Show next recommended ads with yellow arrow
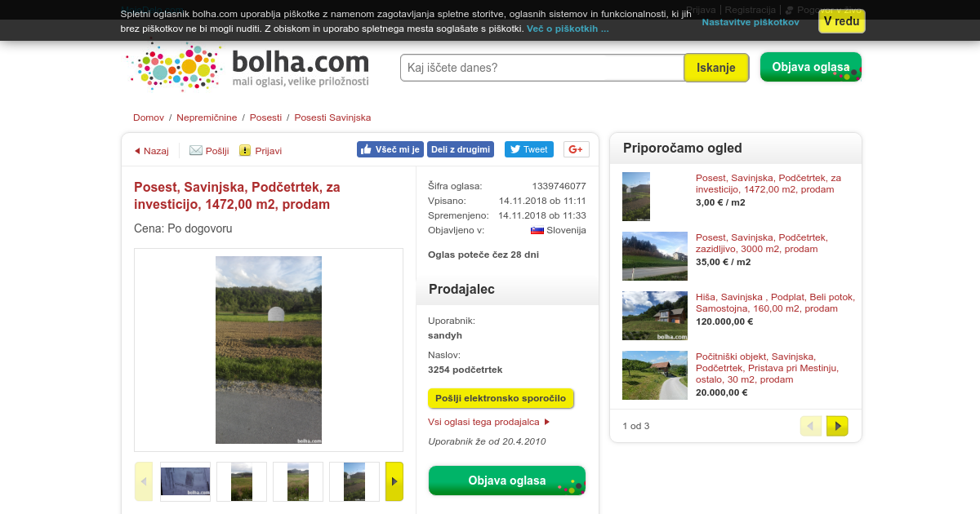980x514 pixels. [837, 426]
